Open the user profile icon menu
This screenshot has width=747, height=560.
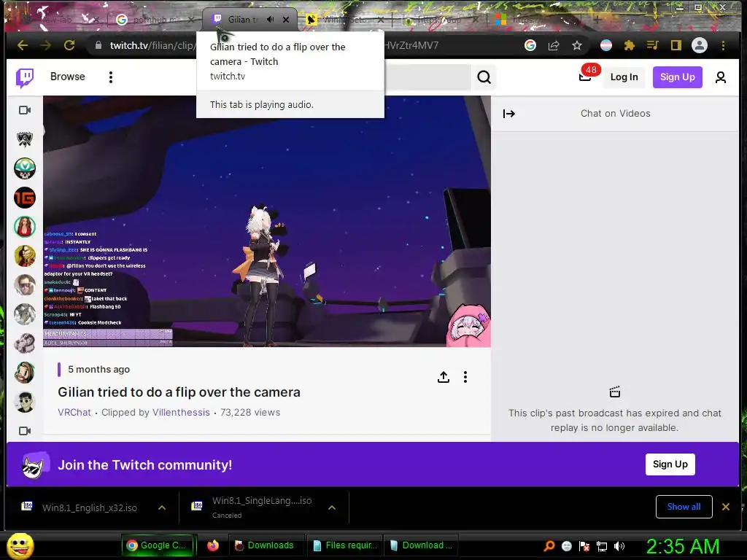721,77
